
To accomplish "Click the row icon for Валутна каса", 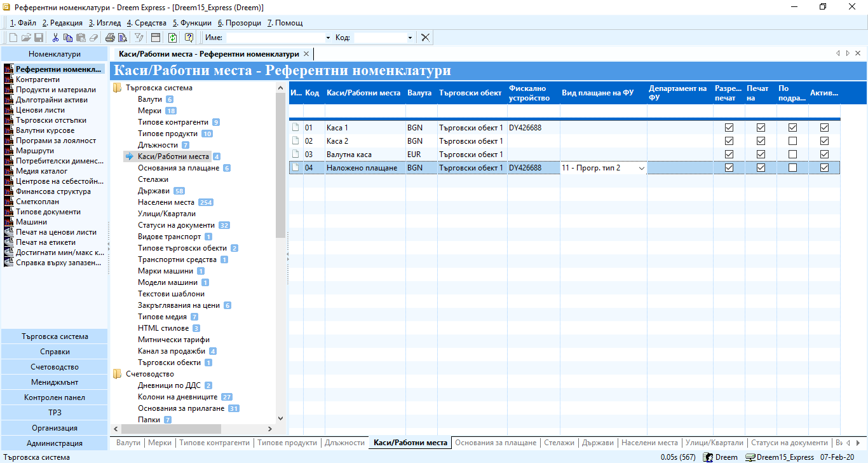I will (x=295, y=155).
